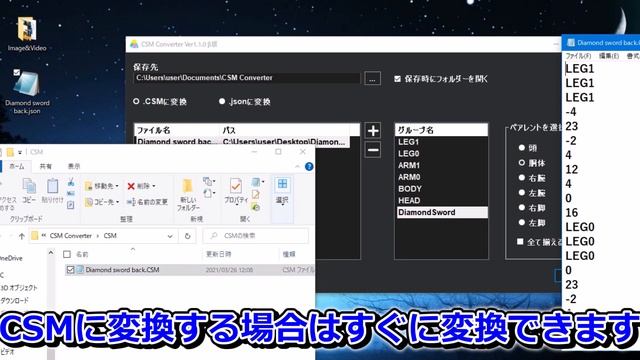Click the 貼り付け paste icon in Explorer
This screenshot has width=640, height=360.
click(52, 191)
